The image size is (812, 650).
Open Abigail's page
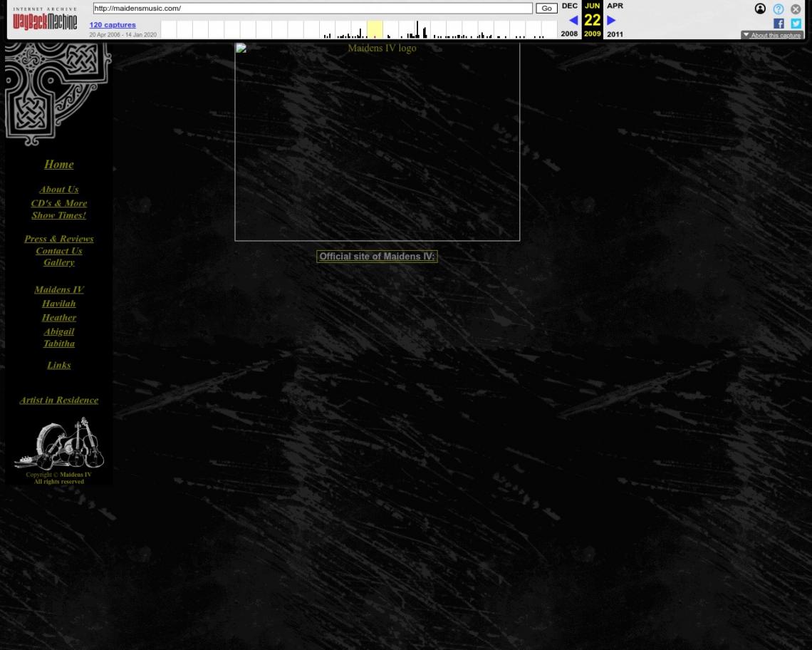(x=58, y=331)
